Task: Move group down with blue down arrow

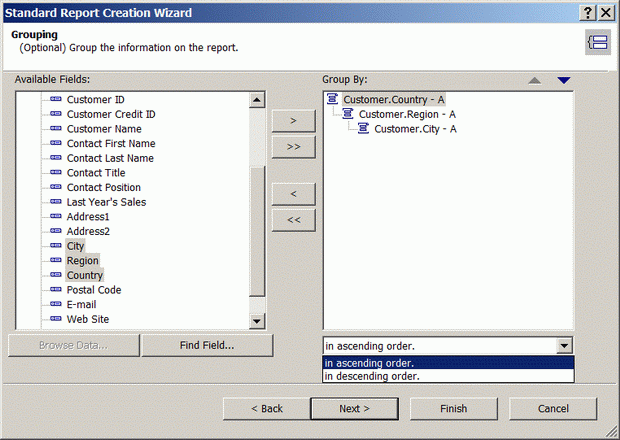Action: click(564, 80)
